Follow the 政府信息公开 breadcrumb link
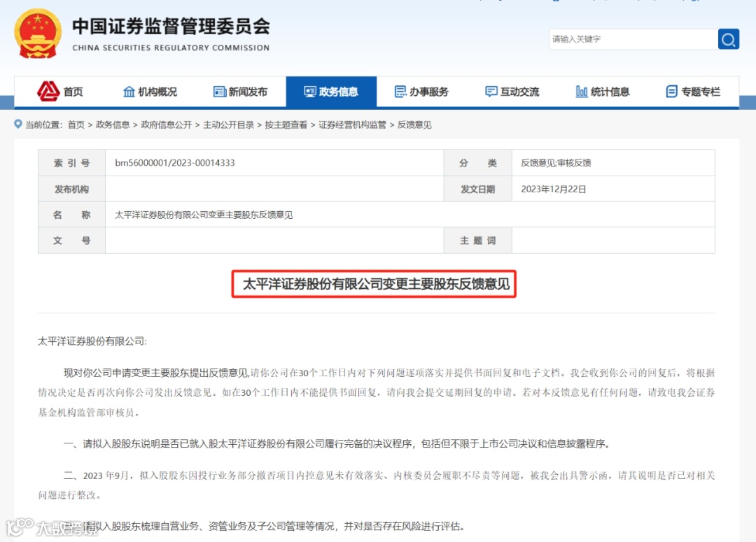The width and height of the screenshot is (756, 542). point(167,124)
